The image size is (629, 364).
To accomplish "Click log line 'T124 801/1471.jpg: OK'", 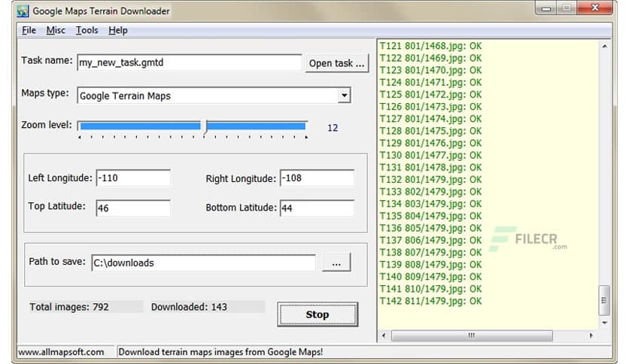I will pyautogui.click(x=430, y=83).
